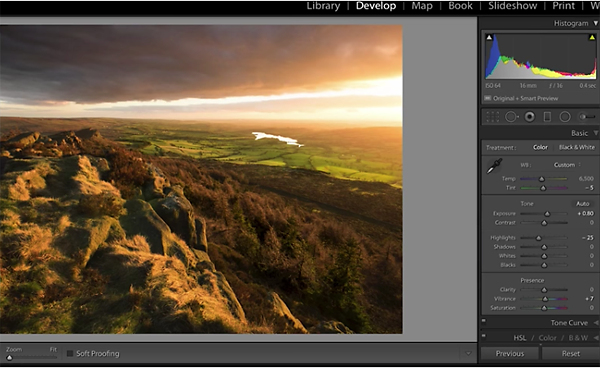600x368 pixels.
Task: Open the WB Custom preset dropdown
Action: click(x=567, y=165)
